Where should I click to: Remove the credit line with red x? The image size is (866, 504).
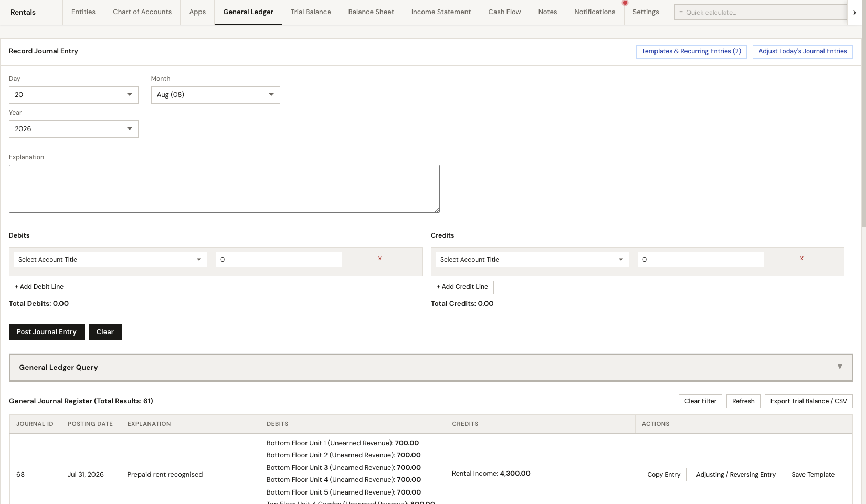coord(801,259)
